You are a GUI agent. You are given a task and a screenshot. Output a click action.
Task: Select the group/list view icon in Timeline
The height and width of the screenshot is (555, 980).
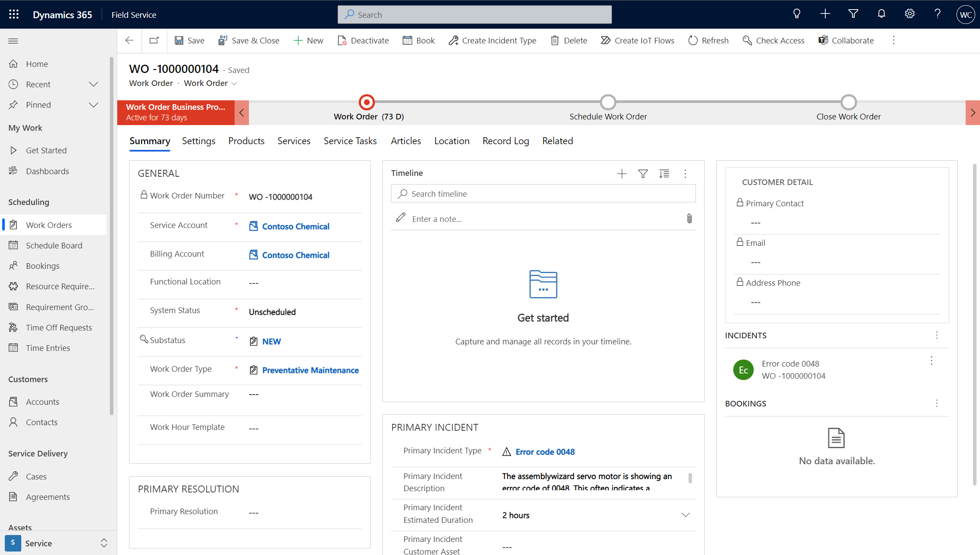pyautogui.click(x=664, y=173)
